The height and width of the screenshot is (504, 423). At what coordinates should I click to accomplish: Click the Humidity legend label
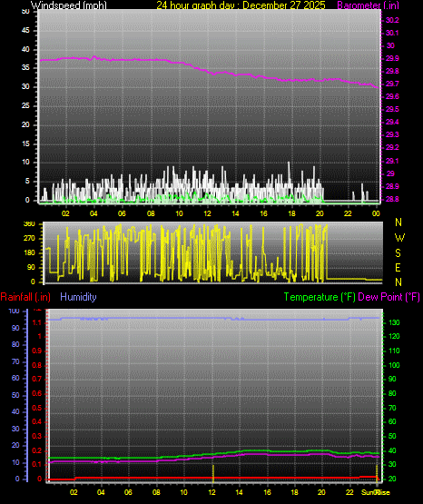(78, 297)
